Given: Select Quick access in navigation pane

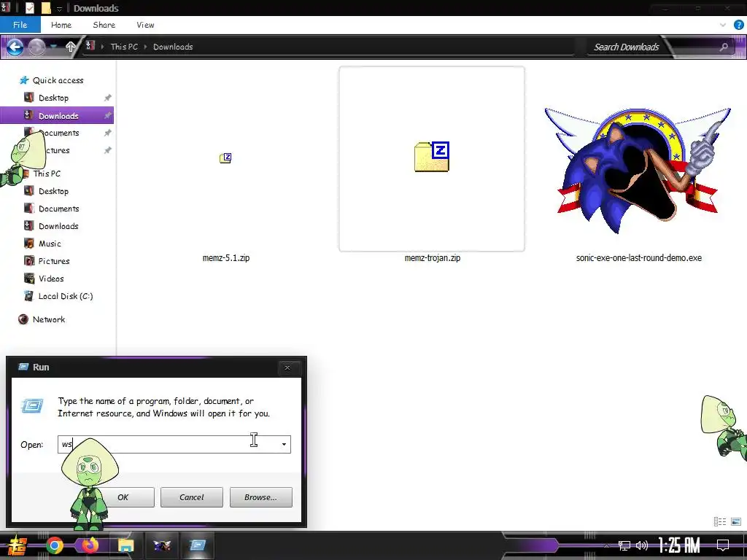Looking at the screenshot, I should (58, 80).
